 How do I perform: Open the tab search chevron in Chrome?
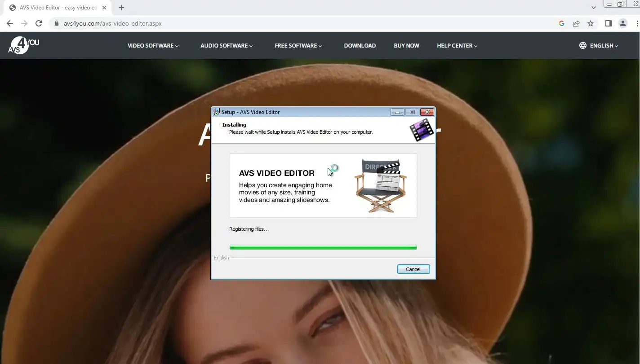coord(594,8)
